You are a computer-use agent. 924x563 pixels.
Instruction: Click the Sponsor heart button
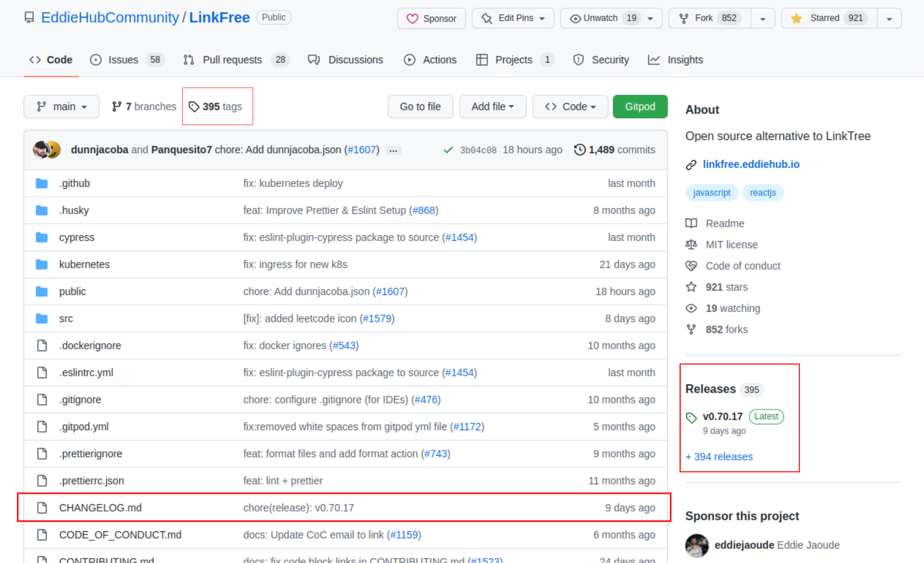(431, 18)
